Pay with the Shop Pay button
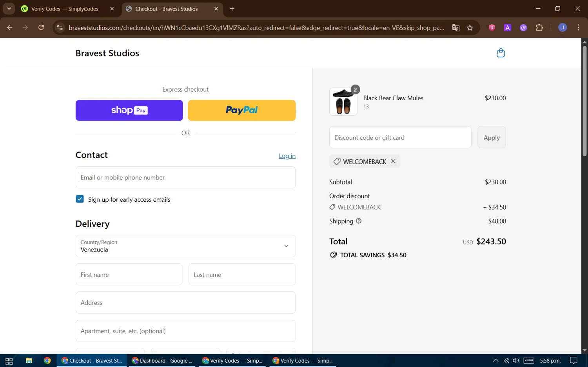Screen dimensions: 588x367 pyautogui.click(x=129, y=110)
